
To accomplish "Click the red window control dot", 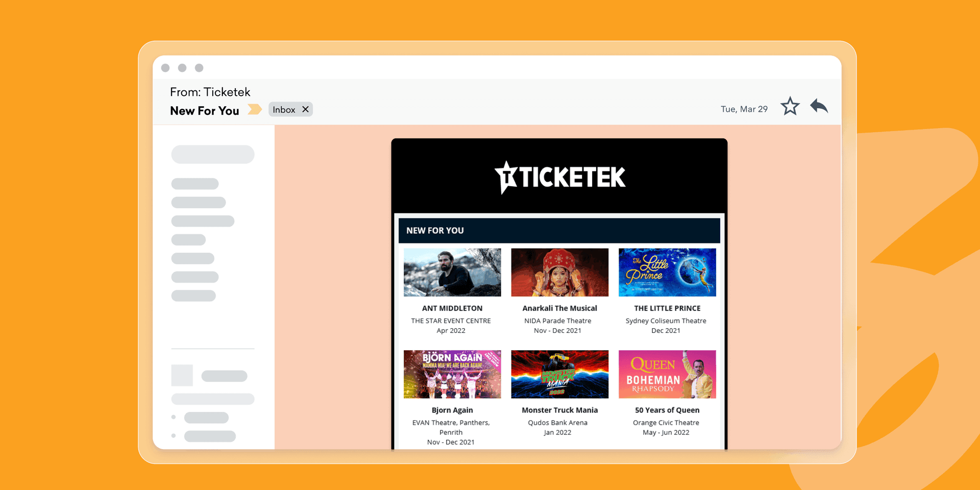I will click(x=165, y=67).
